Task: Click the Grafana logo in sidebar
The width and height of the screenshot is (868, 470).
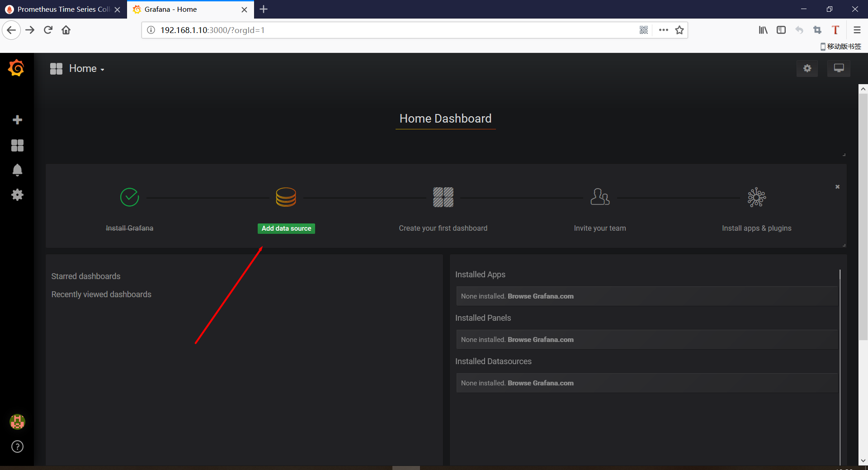Action: pos(16,68)
